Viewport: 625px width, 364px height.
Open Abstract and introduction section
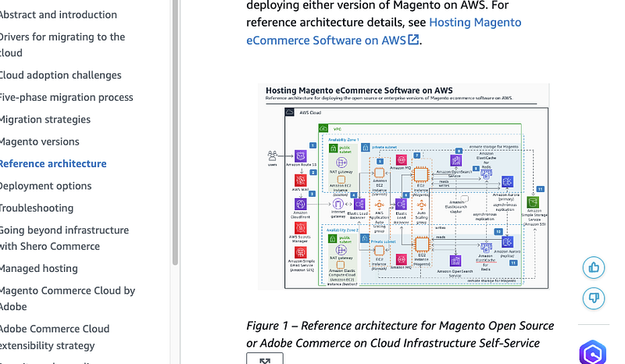coord(58,15)
